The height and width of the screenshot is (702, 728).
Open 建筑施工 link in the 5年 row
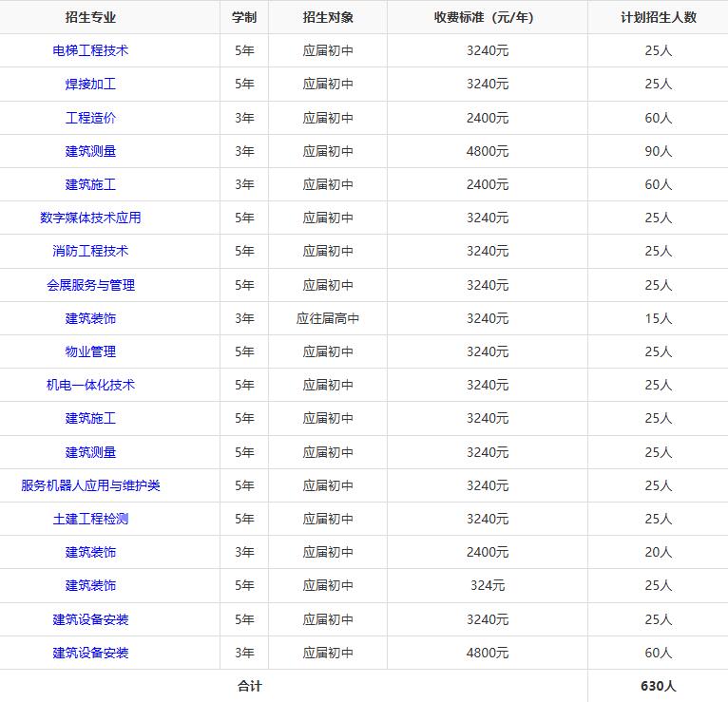tap(90, 418)
